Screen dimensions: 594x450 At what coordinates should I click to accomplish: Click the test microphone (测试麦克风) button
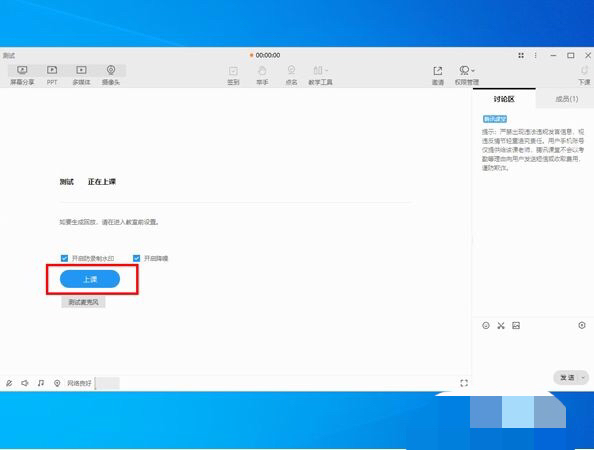[83, 302]
